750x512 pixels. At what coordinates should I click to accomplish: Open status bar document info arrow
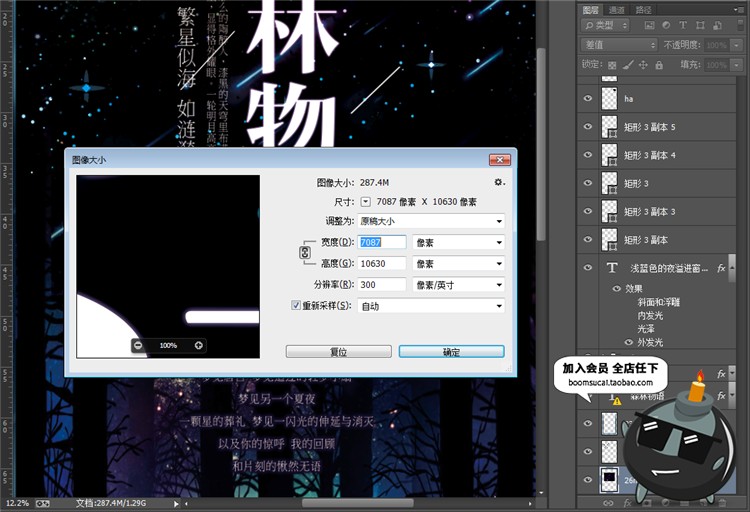[x=176, y=503]
